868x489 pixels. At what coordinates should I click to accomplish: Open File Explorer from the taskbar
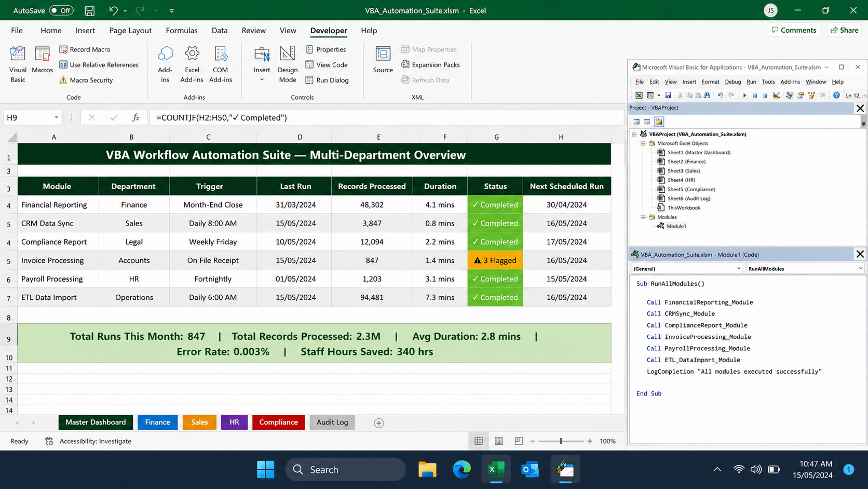427,469
